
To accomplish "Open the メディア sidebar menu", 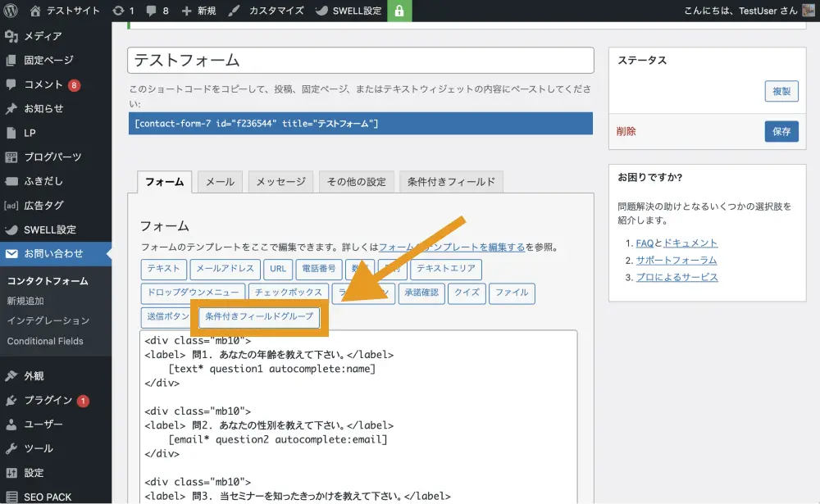I will 43,36.
